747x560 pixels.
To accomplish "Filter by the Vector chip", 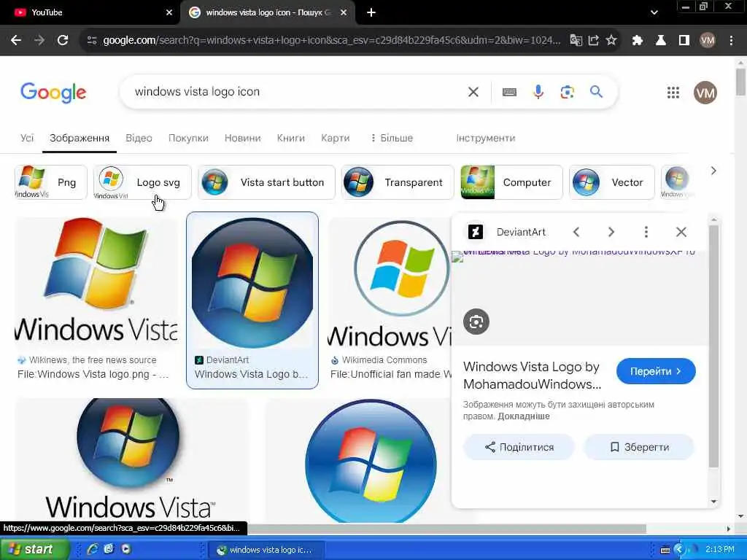I will (612, 182).
